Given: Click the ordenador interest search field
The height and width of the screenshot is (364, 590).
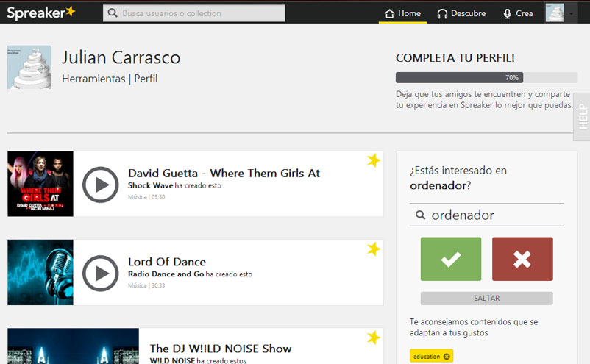Looking at the screenshot, I should 486,215.
